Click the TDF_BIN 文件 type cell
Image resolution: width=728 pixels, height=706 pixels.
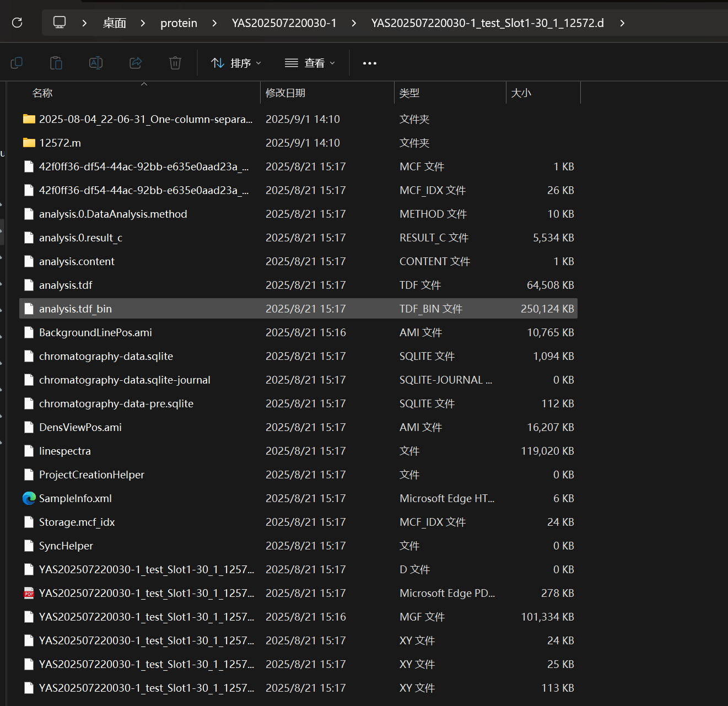(x=431, y=309)
